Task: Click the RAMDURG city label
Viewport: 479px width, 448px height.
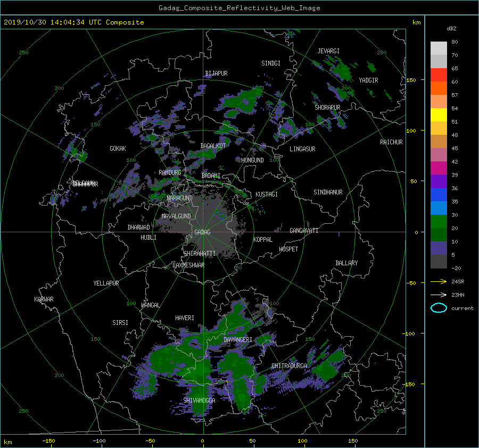Action: [170, 173]
